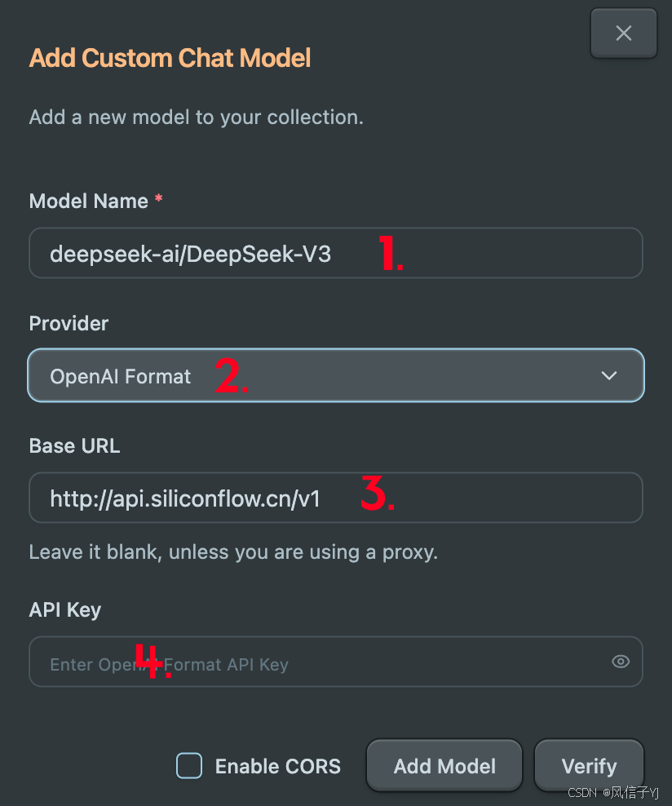Click the Provider field label

tap(69, 323)
